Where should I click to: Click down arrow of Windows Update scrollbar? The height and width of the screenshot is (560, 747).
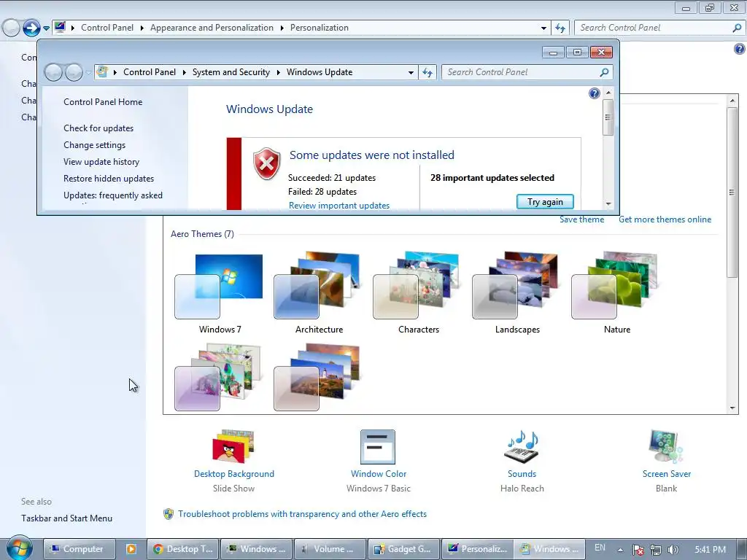pos(608,204)
